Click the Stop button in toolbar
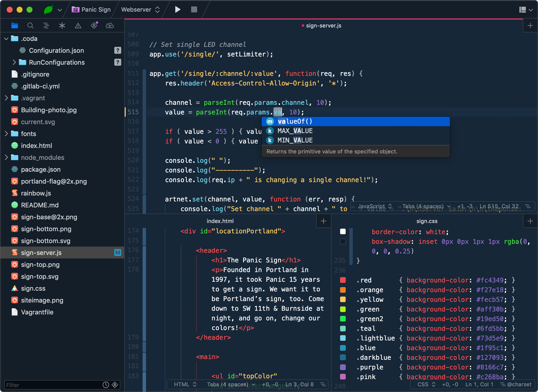The width and height of the screenshot is (538, 392). [x=194, y=10]
